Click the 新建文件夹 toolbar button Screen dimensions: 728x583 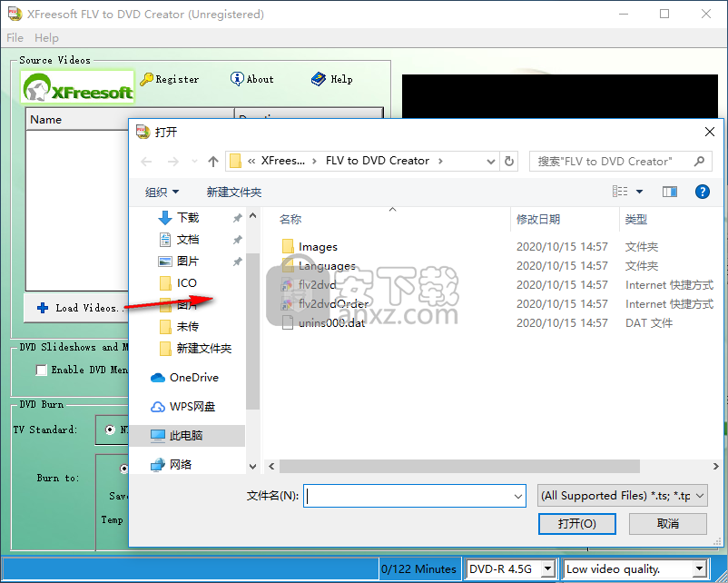(x=234, y=192)
